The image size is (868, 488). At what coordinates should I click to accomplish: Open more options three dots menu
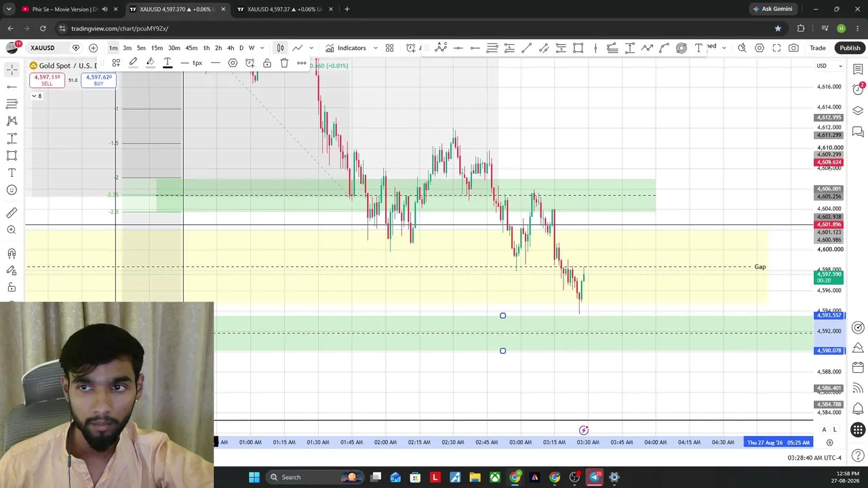[302, 63]
